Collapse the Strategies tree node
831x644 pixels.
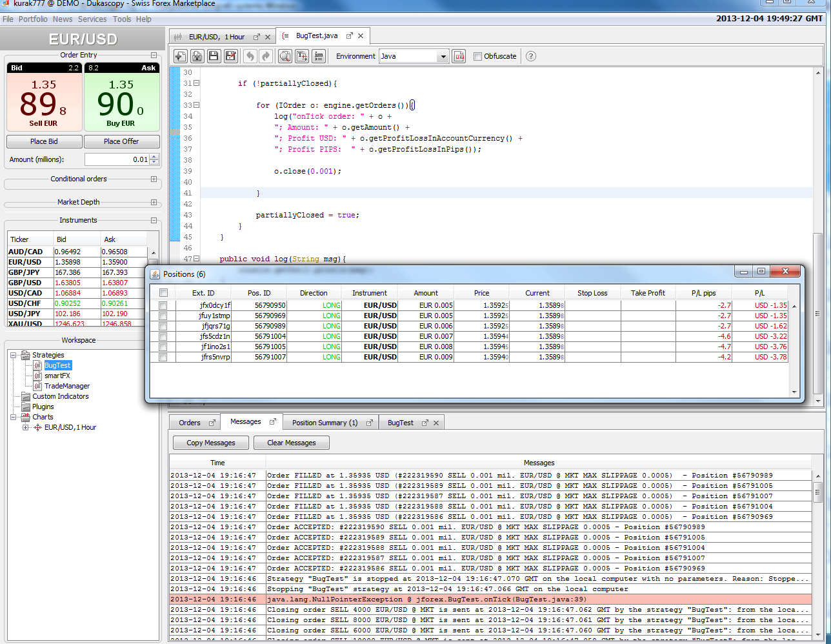14,355
